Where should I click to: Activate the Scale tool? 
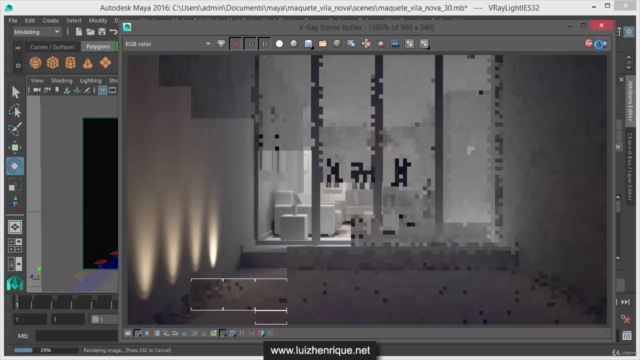(15, 184)
